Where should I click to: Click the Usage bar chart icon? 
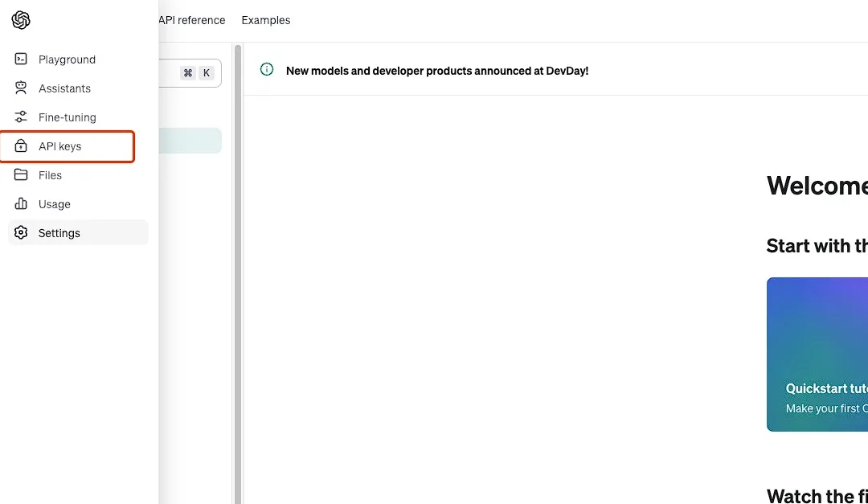(x=21, y=203)
